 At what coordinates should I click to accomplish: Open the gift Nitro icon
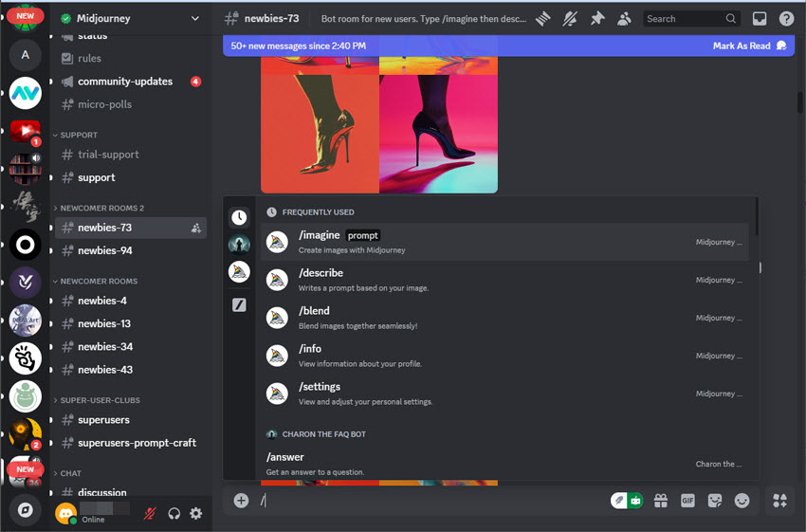pyautogui.click(x=661, y=500)
